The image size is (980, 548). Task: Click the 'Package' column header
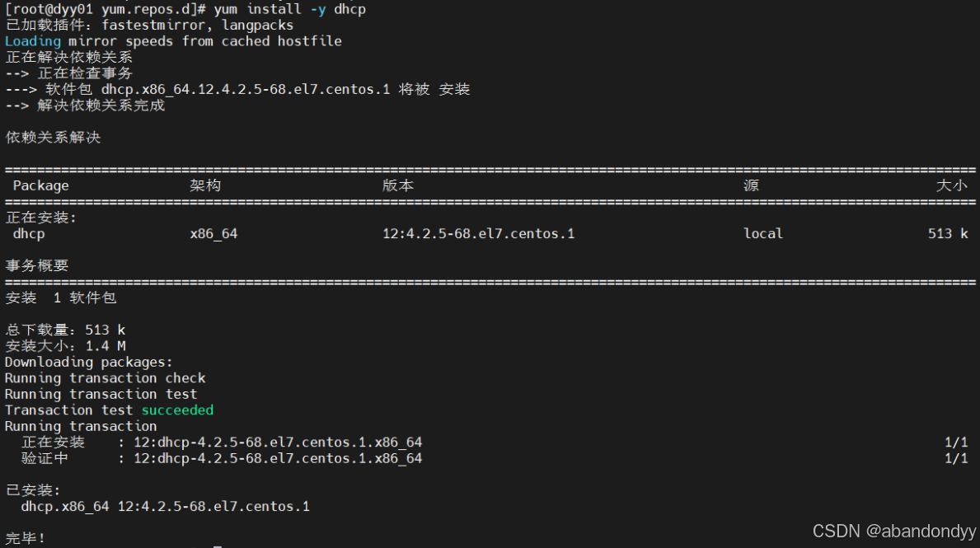40,185
